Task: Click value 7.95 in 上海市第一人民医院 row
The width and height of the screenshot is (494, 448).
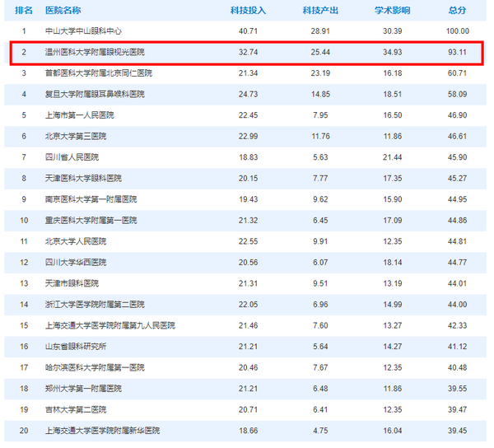Action: [320, 115]
